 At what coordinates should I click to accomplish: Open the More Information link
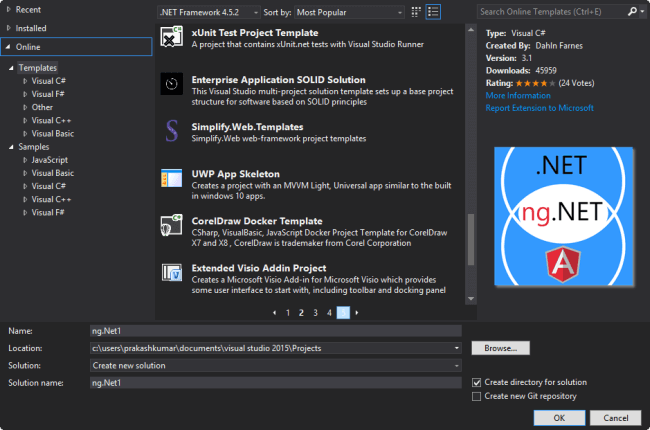click(518, 95)
